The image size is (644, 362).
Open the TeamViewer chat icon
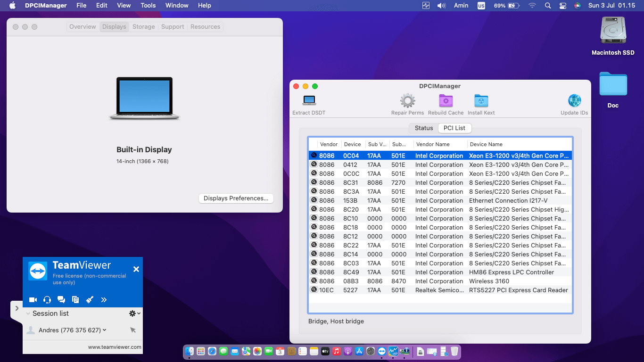[x=61, y=299]
